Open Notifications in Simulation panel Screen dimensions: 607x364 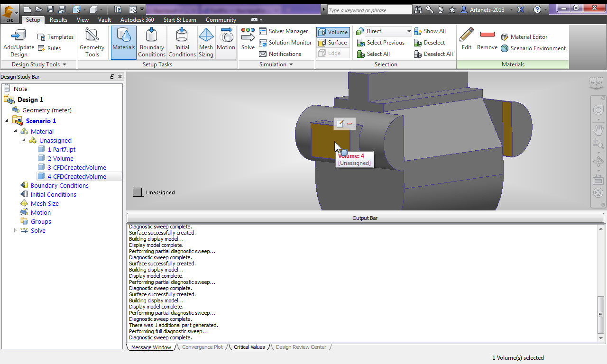(280, 54)
